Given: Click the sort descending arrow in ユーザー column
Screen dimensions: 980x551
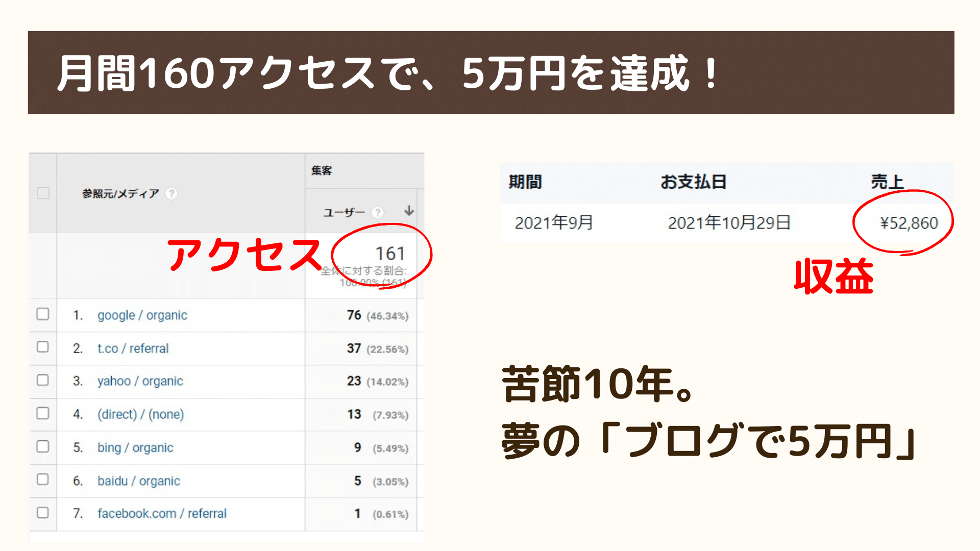Looking at the screenshot, I should click(x=409, y=211).
